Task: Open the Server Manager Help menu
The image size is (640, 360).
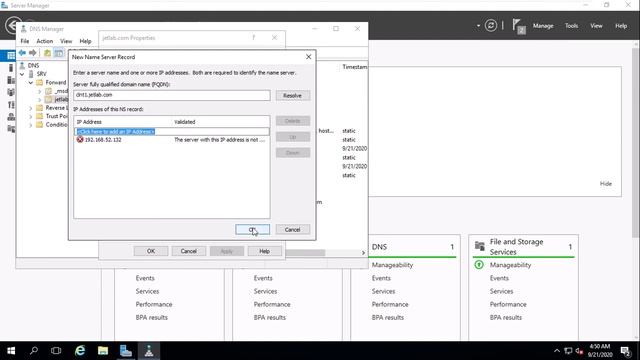Action: click(x=621, y=26)
